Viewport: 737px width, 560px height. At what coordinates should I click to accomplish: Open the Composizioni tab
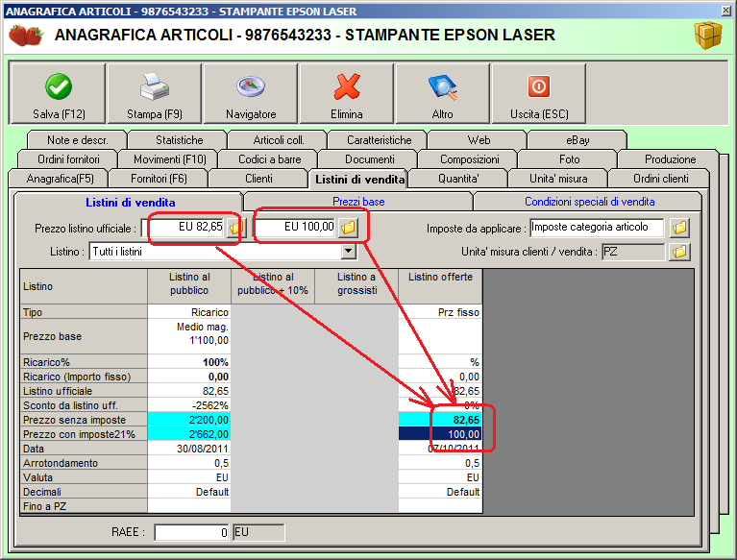(x=470, y=159)
